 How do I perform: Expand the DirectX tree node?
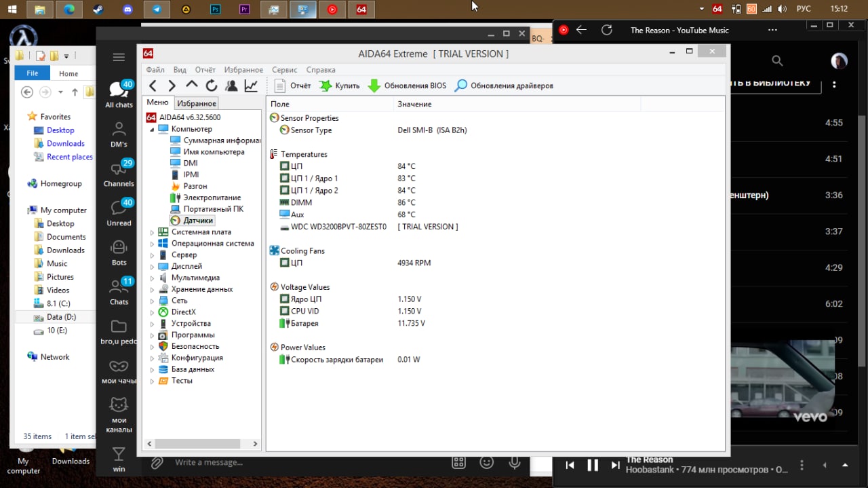[x=152, y=312]
